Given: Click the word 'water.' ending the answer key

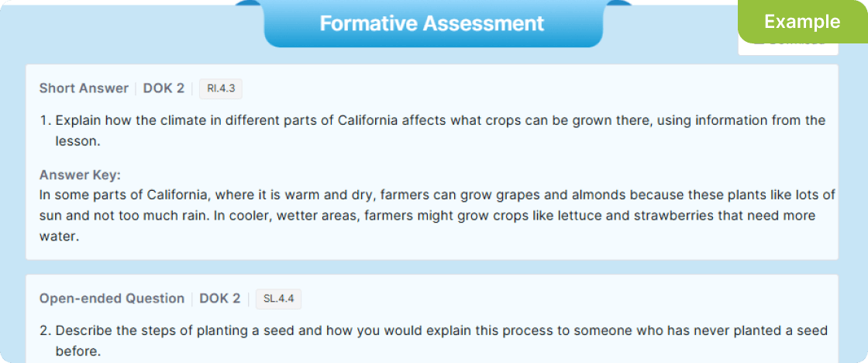Looking at the screenshot, I should pos(60,237).
